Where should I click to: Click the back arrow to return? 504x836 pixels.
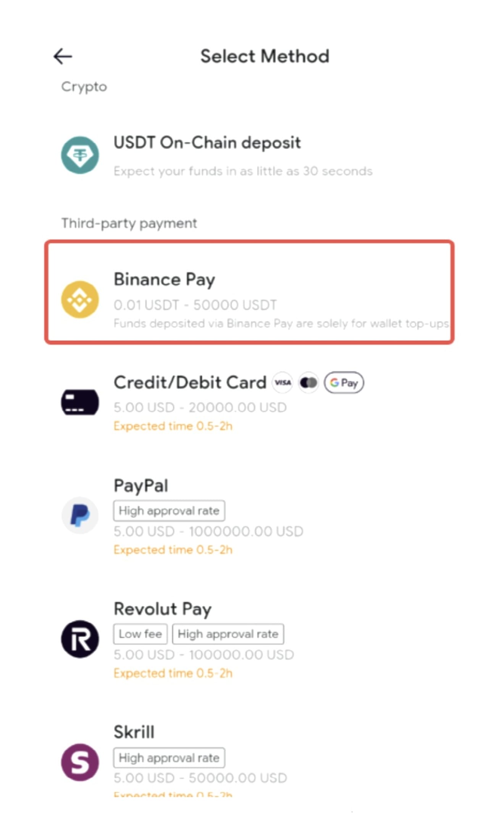coord(63,56)
